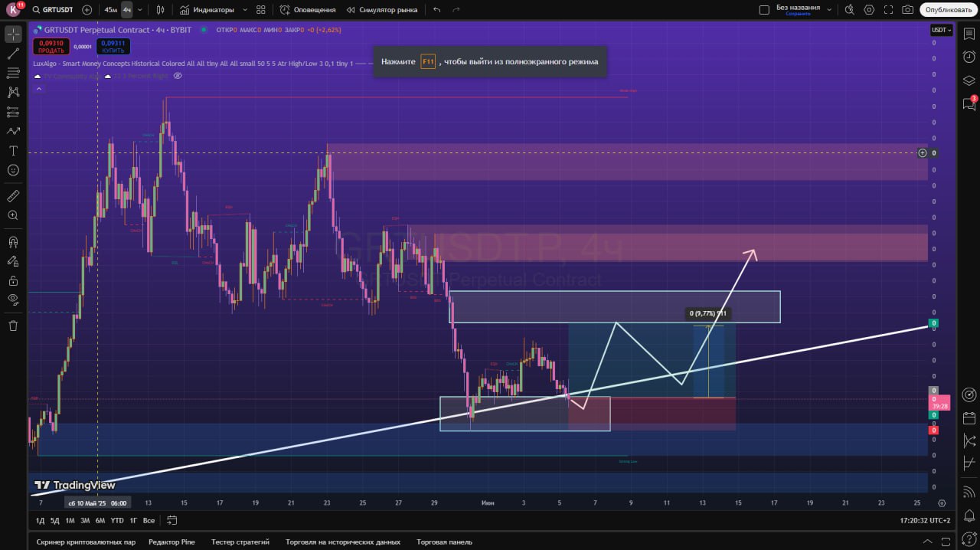Screen dimensions: 980x550
Task: Open indicator templates grid icon
Action: pos(261,10)
